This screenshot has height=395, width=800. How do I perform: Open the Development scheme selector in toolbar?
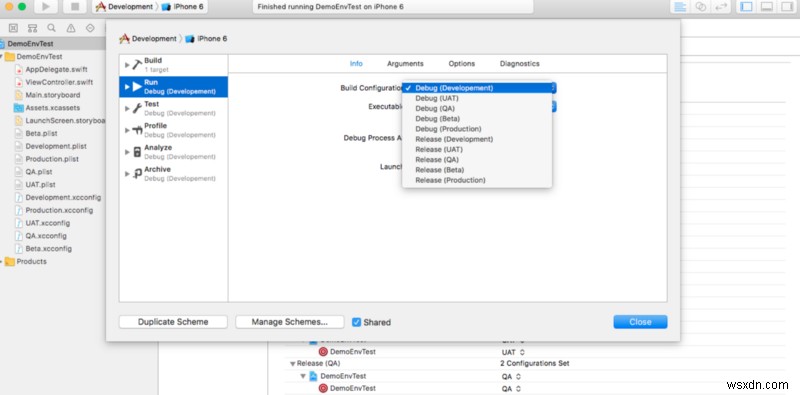click(x=124, y=7)
